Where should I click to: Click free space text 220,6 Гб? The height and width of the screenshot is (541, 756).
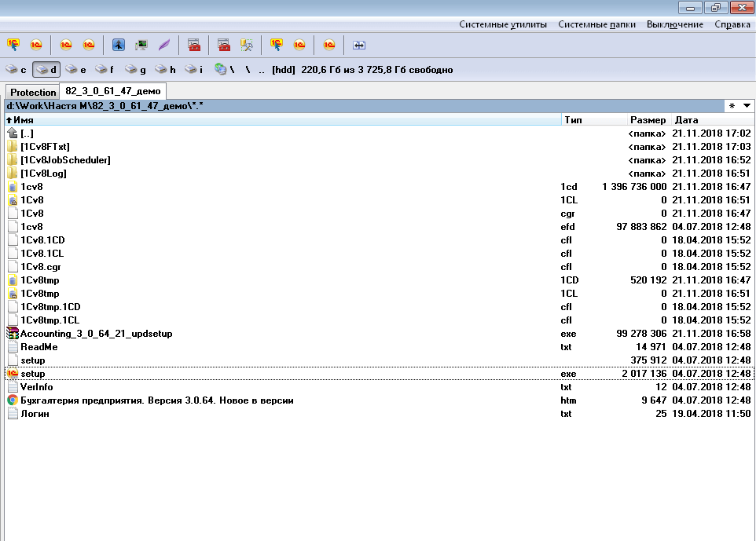click(377, 70)
